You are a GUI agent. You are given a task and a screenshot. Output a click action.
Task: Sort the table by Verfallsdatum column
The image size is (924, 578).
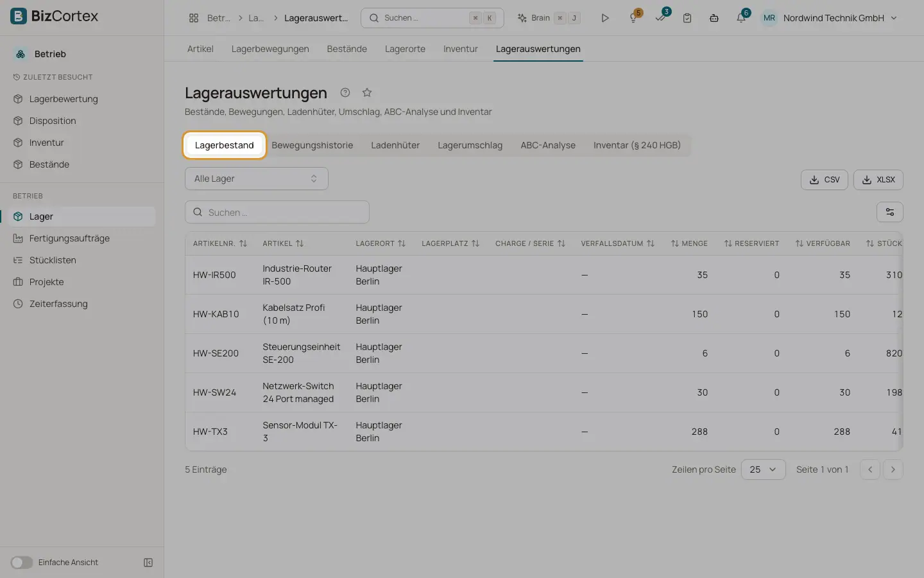coord(618,243)
